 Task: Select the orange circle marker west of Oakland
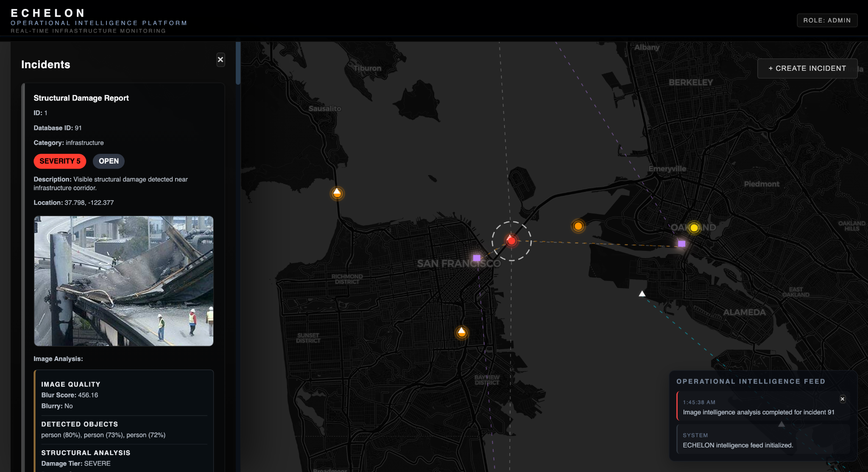[x=578, y=226]
